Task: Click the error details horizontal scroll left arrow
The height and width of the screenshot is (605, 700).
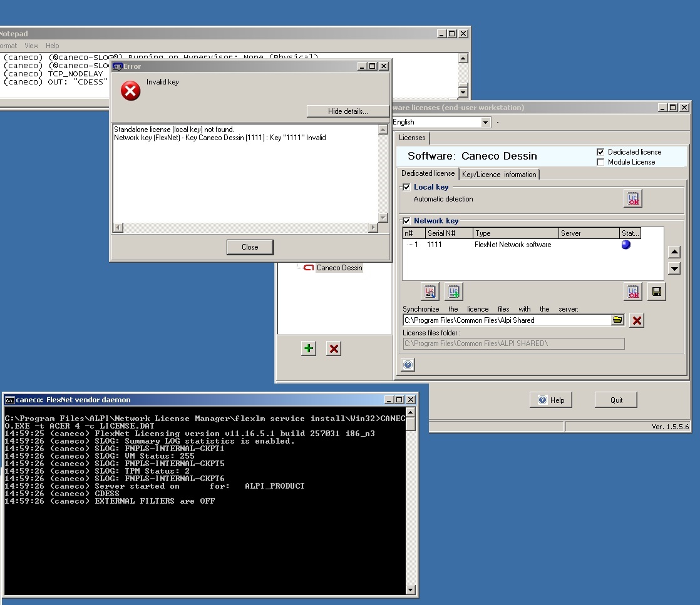Action: [x=118, y=228]
